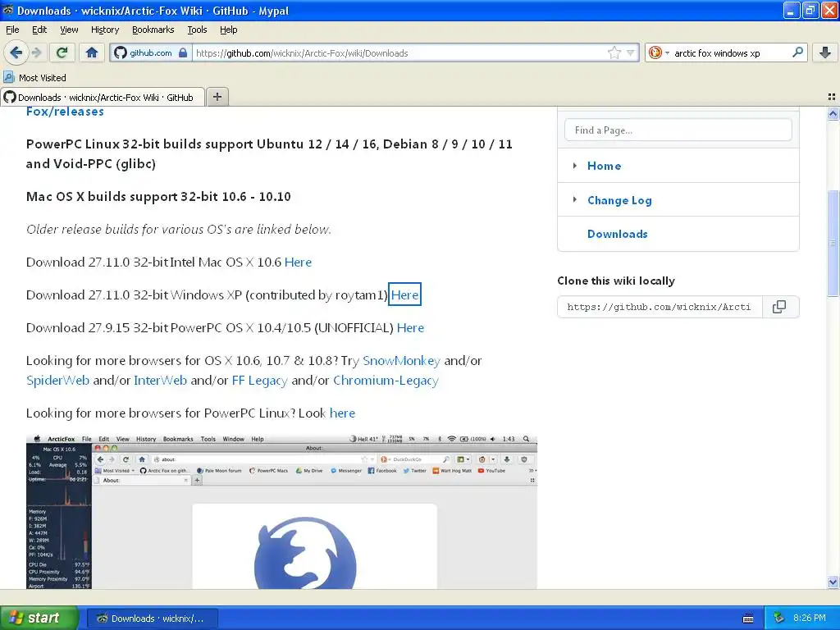Expand the Home page section arrow
The image size is (840, 630).
(x=574, y=166)
